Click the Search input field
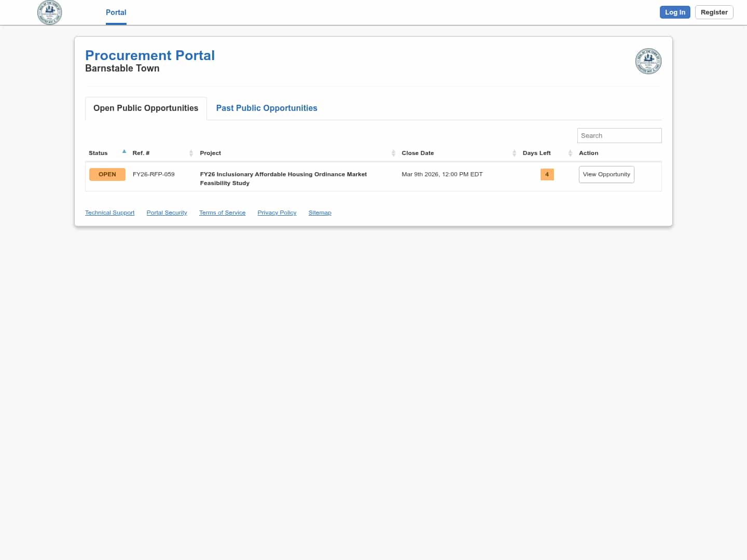 tap(619, 135)
